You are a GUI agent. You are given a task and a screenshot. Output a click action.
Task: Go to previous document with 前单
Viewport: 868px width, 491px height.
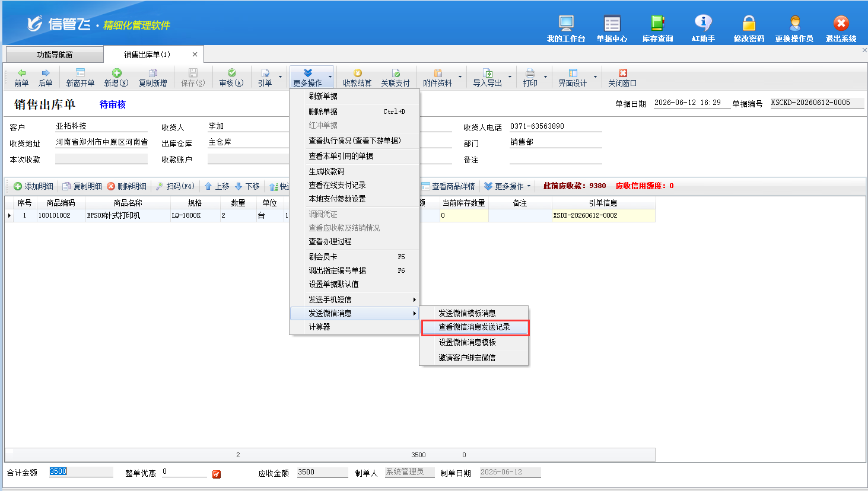tap(21, 78)
